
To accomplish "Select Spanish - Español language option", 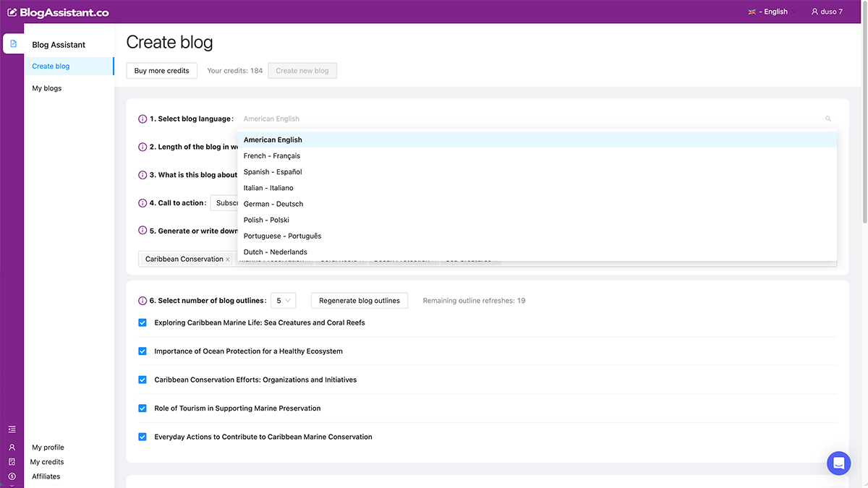I will [273, 172].
